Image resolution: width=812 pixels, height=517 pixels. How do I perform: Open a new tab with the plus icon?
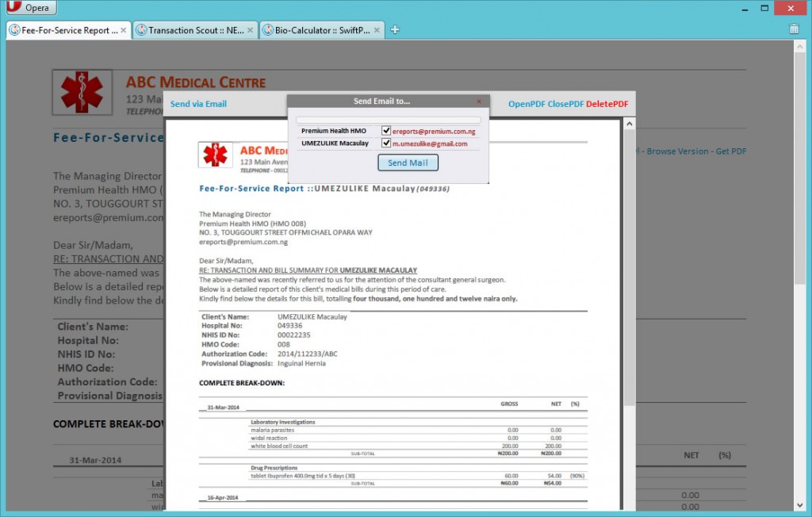coord(394,28)
